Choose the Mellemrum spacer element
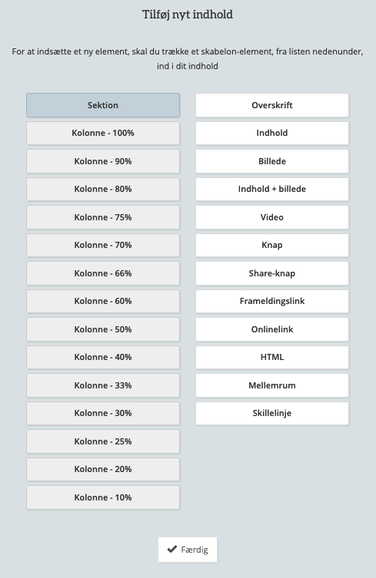 click(272, 385)
